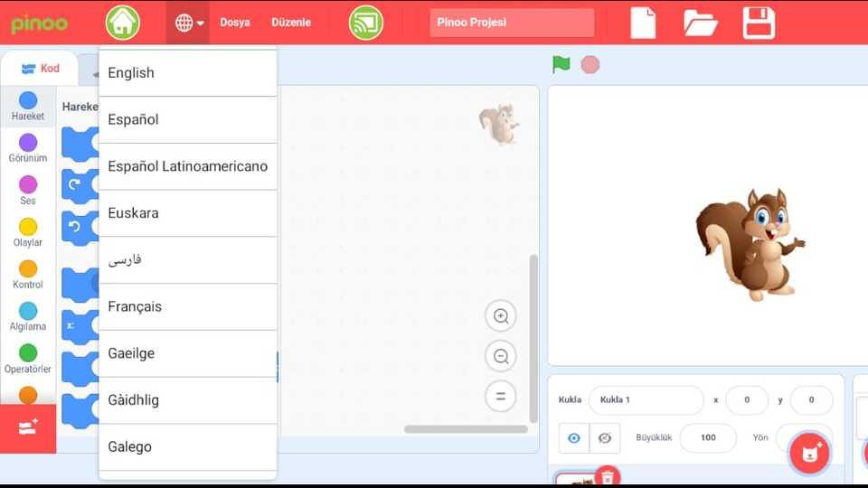Click the add sprite cat button
The height and width of the screenshot is (488, 868).
[809, 454]
